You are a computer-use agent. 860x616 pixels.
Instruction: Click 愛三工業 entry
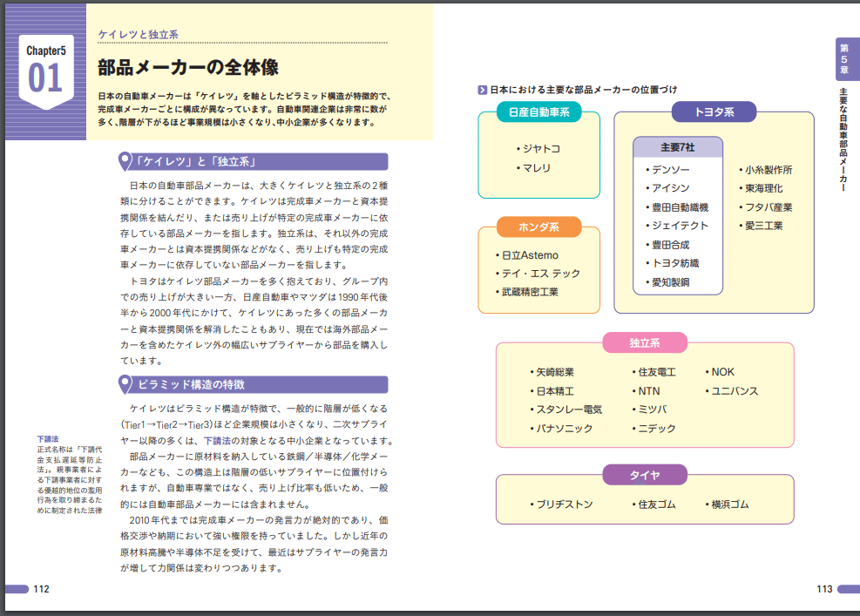[763, 226]
